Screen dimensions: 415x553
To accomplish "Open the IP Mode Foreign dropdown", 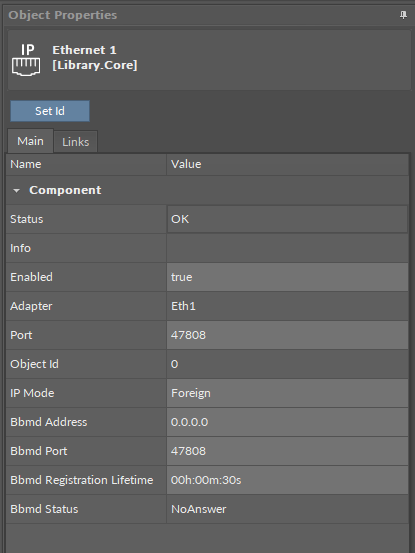I will pyautogui.click(x=287, y=393).
